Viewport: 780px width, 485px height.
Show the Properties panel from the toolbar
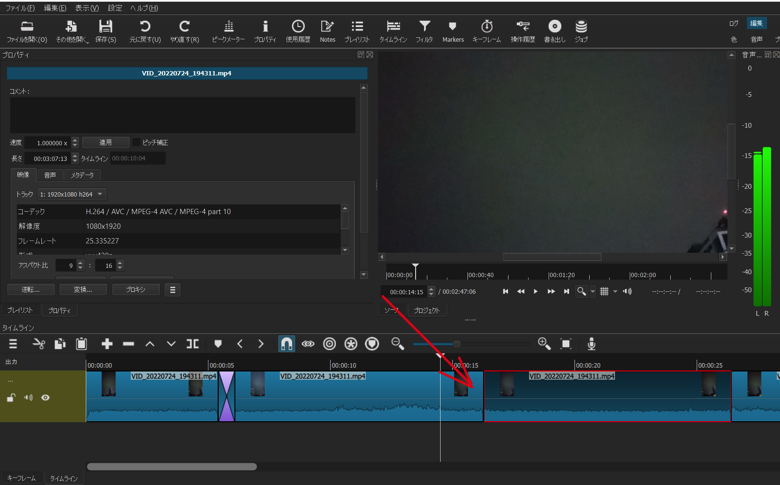265,31
